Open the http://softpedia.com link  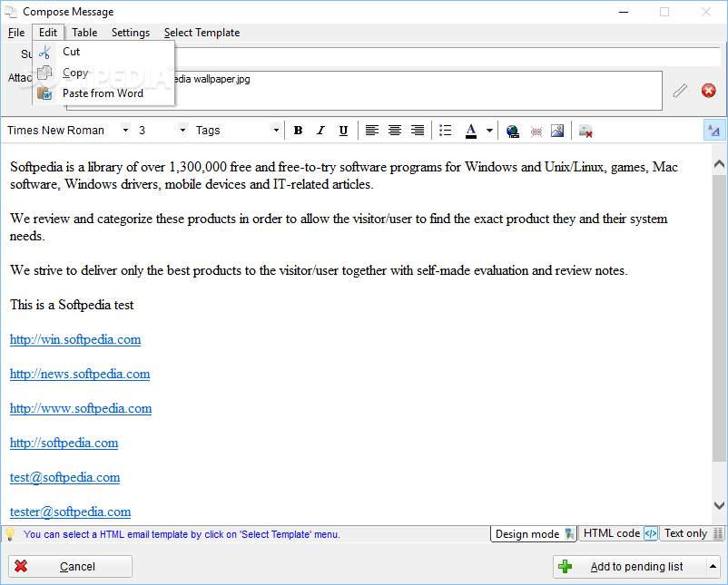click(x=64, y=443)
